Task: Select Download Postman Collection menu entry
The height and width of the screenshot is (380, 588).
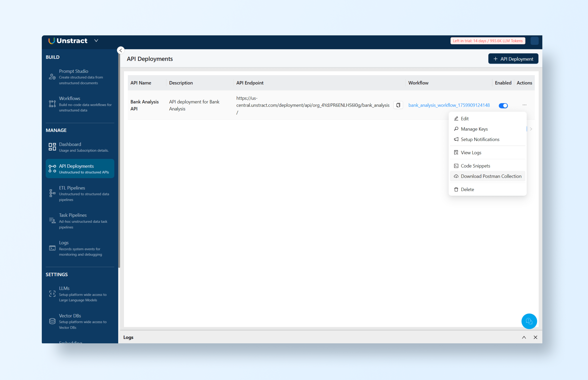Action: click(491, 176)
